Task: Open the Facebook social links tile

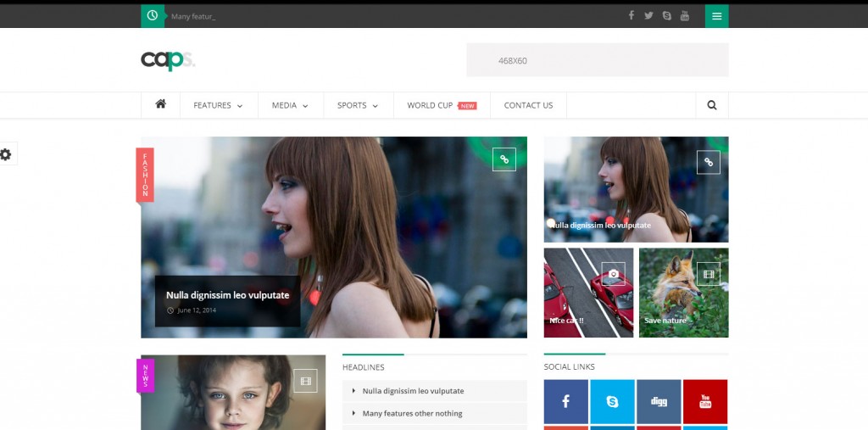Action: pyautogui.click(x=565, y=401)
